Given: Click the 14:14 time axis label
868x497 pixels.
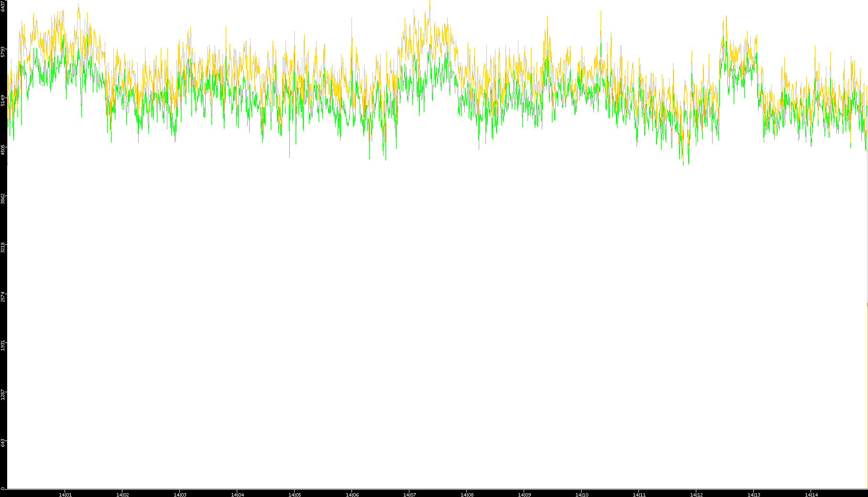Looking at the screenshot, I should (x=811, y=494).
